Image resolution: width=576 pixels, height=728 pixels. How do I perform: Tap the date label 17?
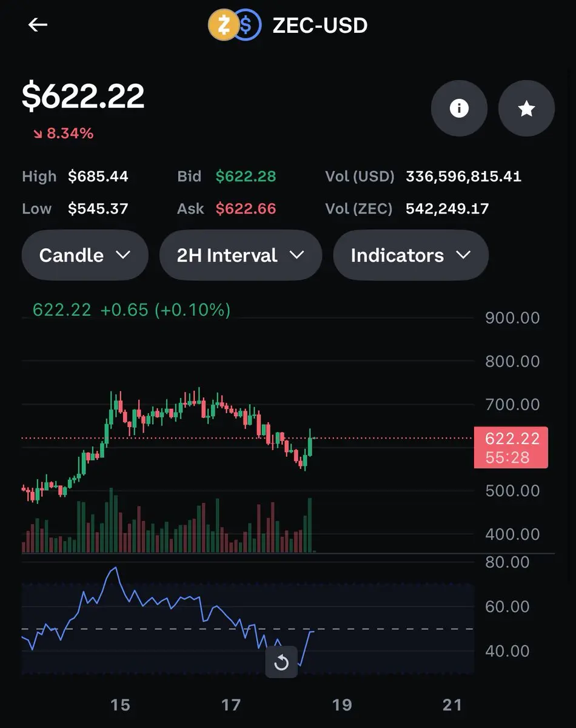point(231,705)
